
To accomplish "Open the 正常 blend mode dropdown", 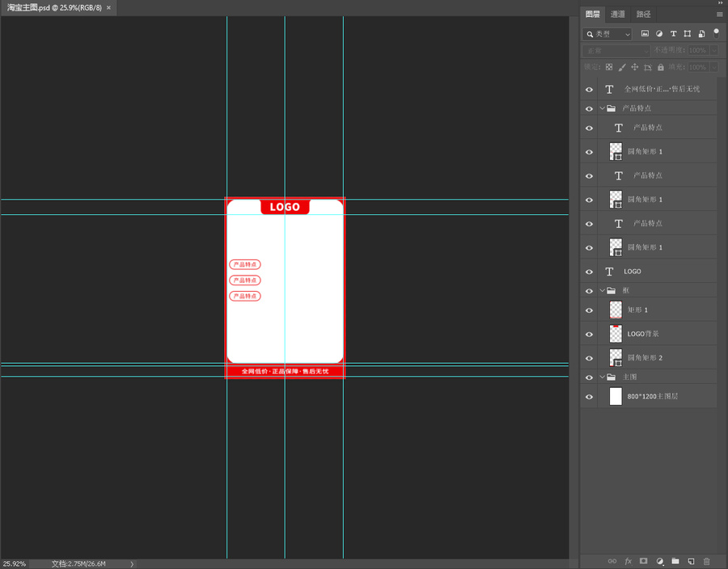I will click(616, 51).
